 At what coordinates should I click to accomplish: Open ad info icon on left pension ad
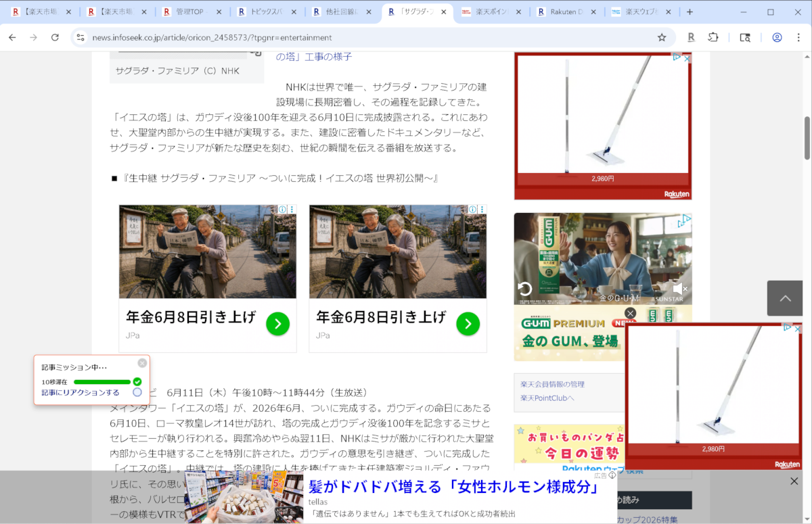[283, 210]
